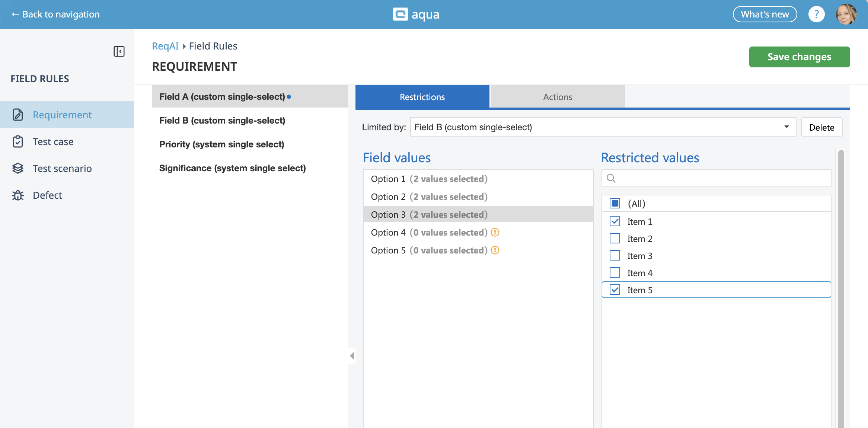Viewport: 868px width, 428px height.
Task: Select Field B (custom single-select) in list
Action: click(222, 121)
